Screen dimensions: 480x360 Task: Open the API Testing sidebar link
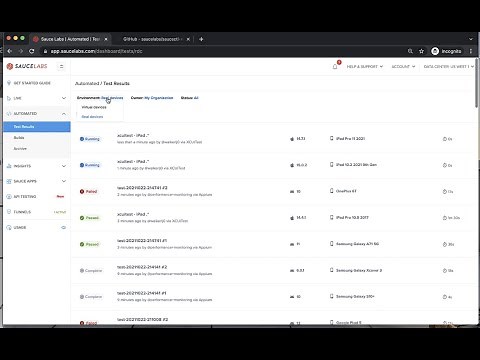(x=25, y=197)
